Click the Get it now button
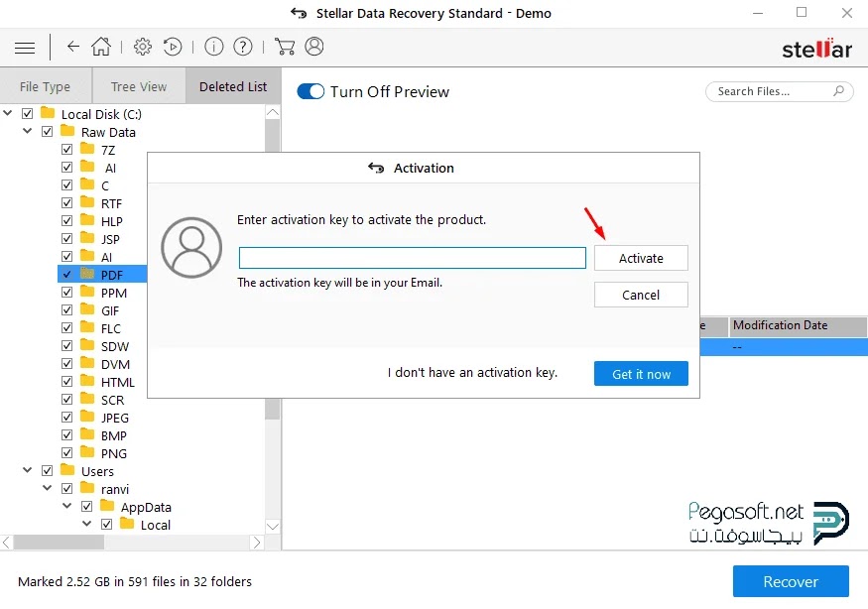868x609 pixels. pyautogui.click(x=641, y=374)
